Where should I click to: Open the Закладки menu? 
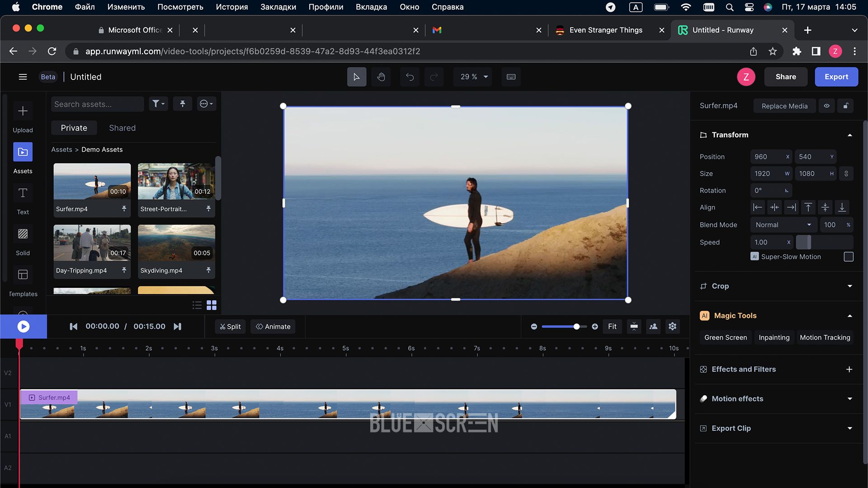tap(278, 7)
